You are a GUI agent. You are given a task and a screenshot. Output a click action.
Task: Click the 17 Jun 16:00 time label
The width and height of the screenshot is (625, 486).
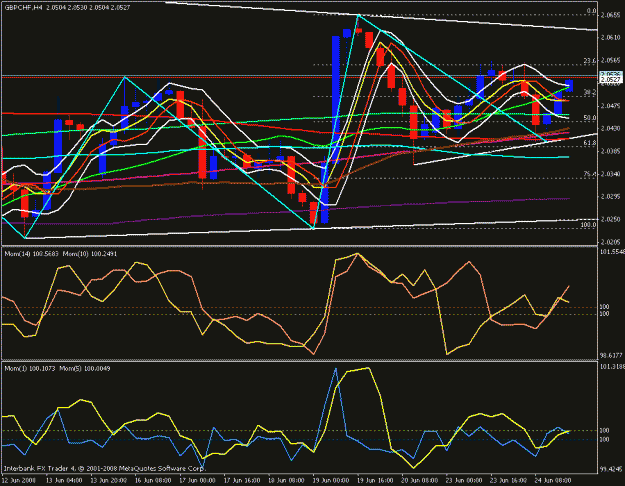point(242,480)
